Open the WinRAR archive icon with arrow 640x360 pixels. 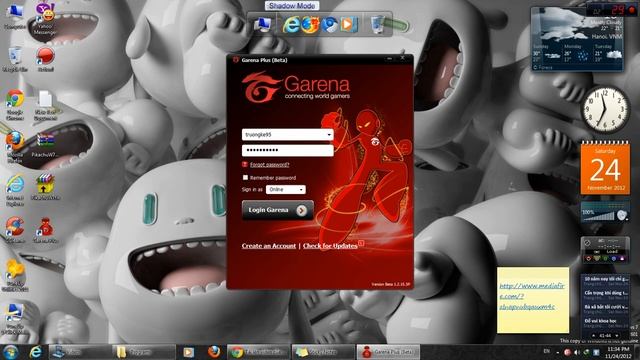(x=45, y=187)
